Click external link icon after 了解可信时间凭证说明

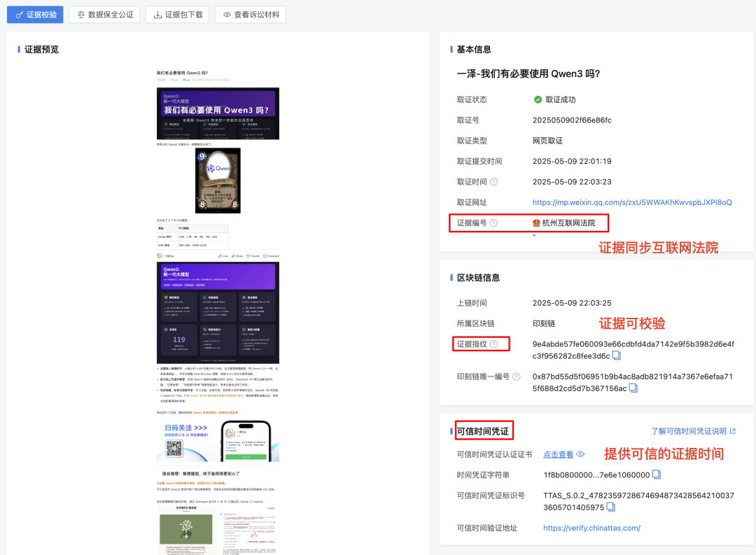click(733, 431)
